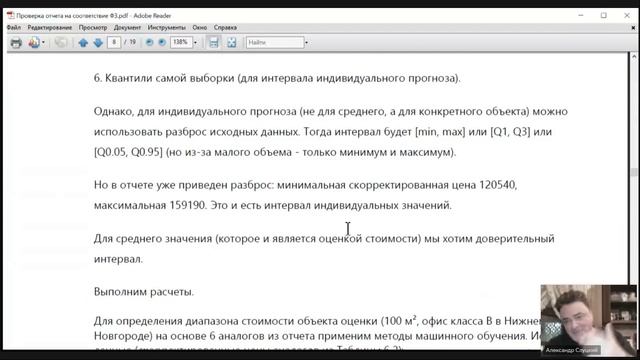The height and width of the screenshot is (360, 640).
Task: Open the Редактирование menu
Action: pyautogui.click(x=49, y=27)
